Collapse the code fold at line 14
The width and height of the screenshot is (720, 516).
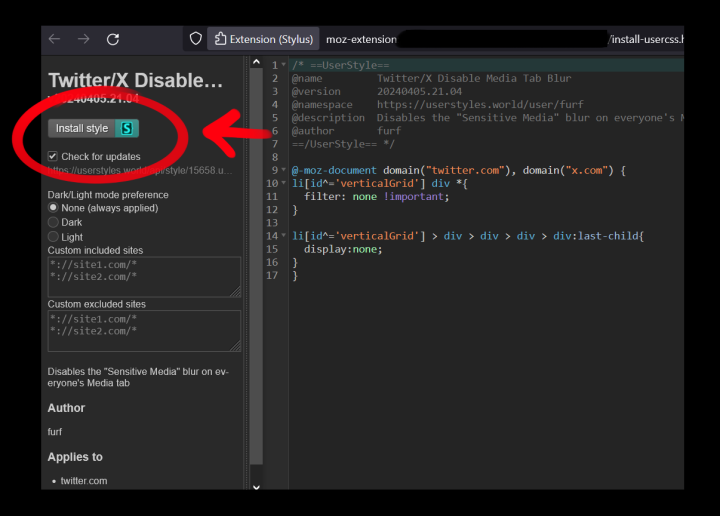tap(284, 236)
